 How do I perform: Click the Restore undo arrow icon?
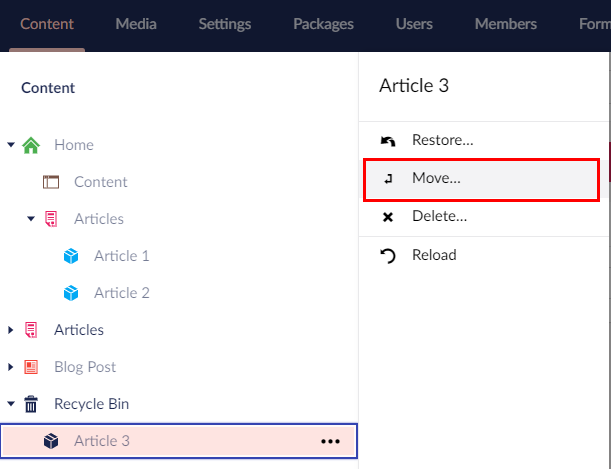[x=388, y=141]
